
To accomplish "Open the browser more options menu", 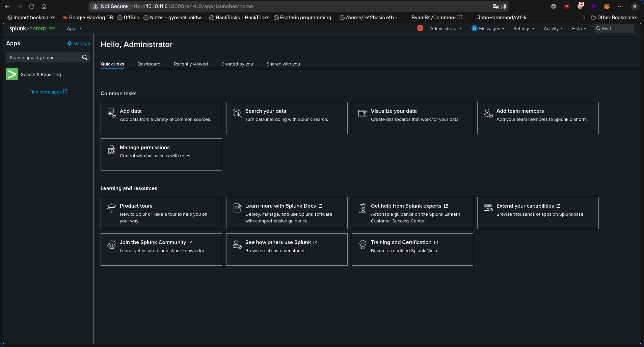I will (620, 6).
